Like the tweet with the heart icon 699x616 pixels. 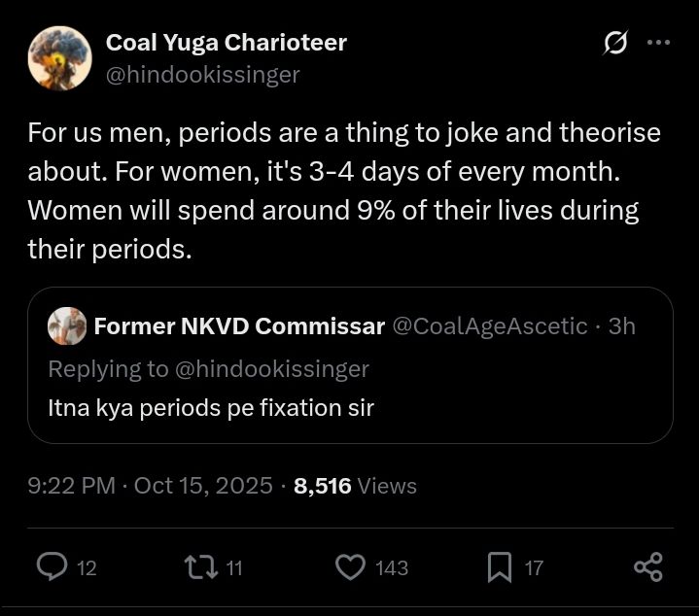pyautogui.click(x=350, y=567)
